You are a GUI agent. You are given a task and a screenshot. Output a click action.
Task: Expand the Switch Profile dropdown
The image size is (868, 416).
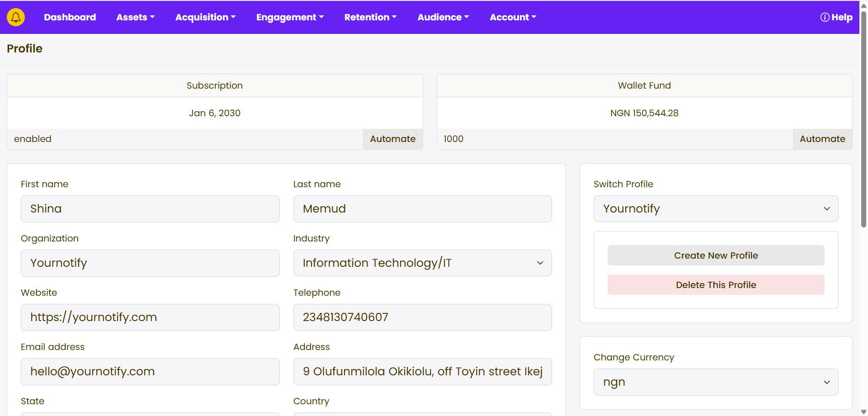[x=716, y=209]
